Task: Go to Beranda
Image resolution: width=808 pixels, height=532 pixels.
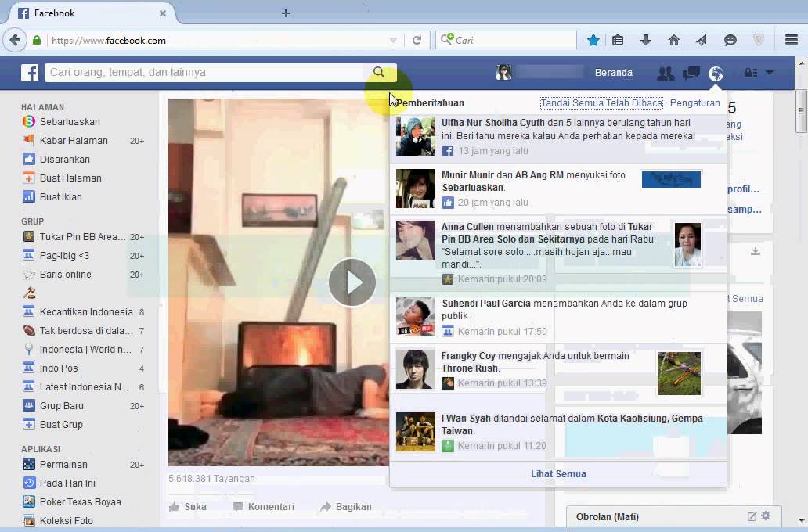Action: click(613, 73)
